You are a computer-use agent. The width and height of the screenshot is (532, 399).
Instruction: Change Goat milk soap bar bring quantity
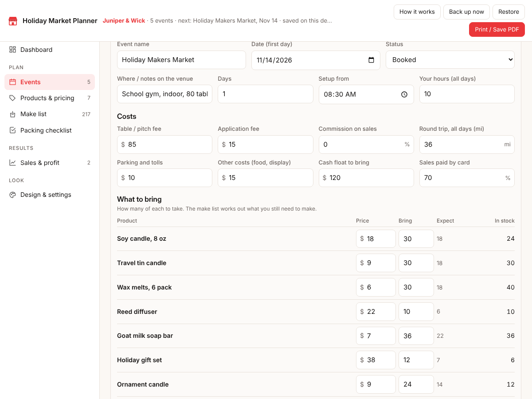point(416,336)
